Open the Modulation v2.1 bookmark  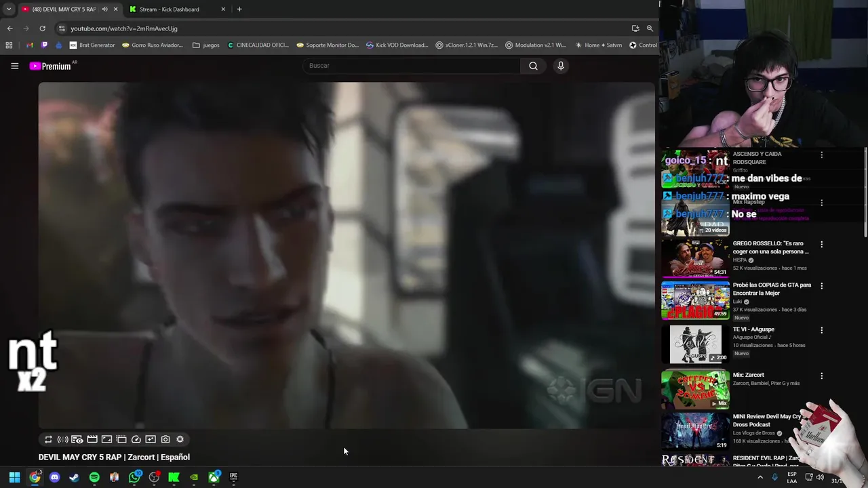pos(536,45)
